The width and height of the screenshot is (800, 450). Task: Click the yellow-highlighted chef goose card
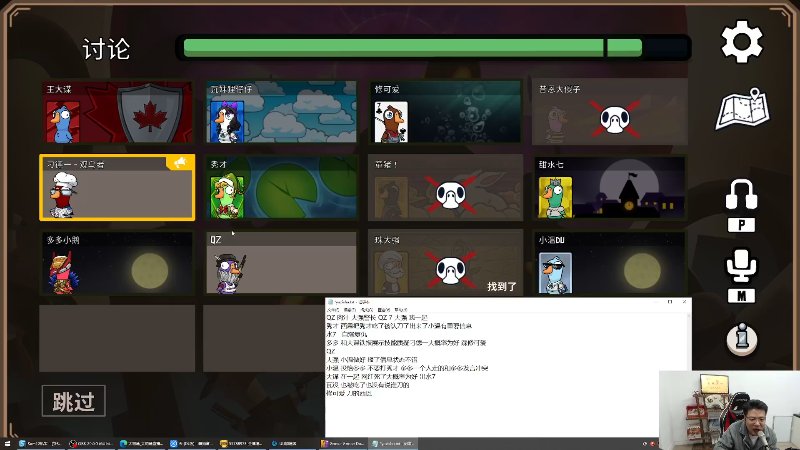click(117, 187)
